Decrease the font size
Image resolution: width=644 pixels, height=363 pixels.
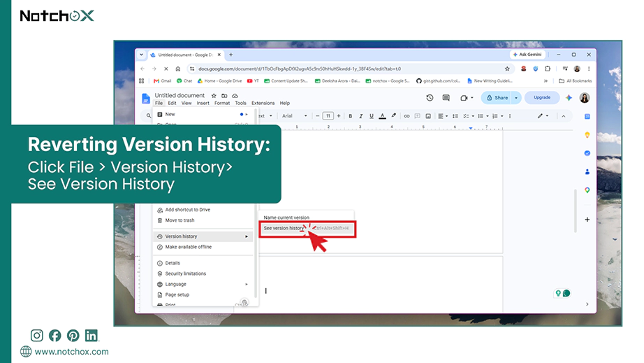pyautogui.click(x=318, y=116)
